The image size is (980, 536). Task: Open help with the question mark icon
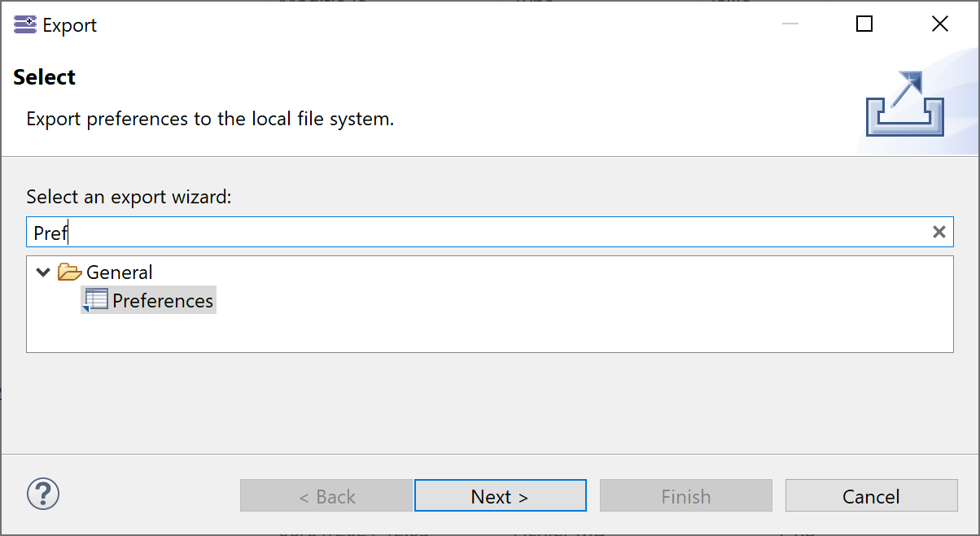click(43, 494)
